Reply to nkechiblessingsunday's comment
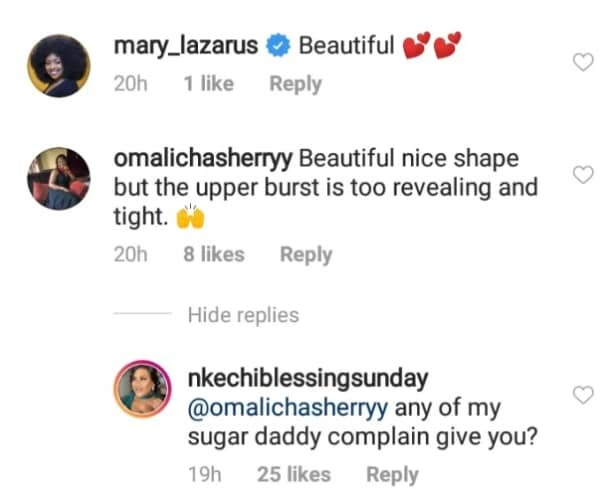Image resolution: width=615 pixels, height=489 pixels. click(x=392, y=475)
